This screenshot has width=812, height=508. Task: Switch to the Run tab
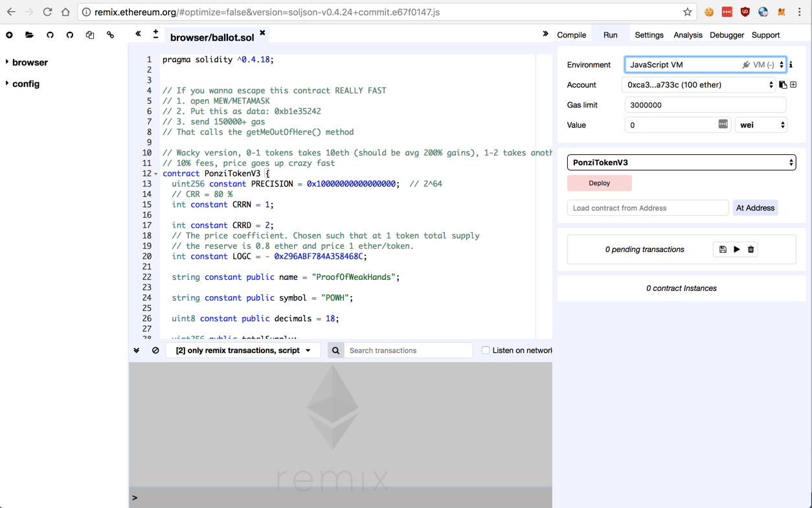(611, 35)
